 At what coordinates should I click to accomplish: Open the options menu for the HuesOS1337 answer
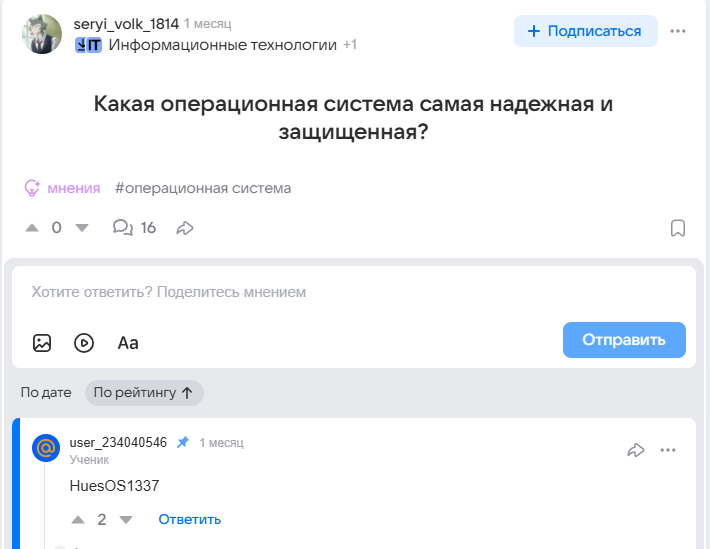tap(669, 450)
